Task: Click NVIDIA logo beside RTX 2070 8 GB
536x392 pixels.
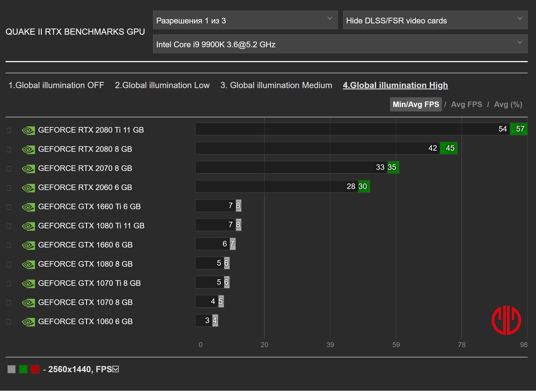Action: pyautogui.click(x=28, y=169)
